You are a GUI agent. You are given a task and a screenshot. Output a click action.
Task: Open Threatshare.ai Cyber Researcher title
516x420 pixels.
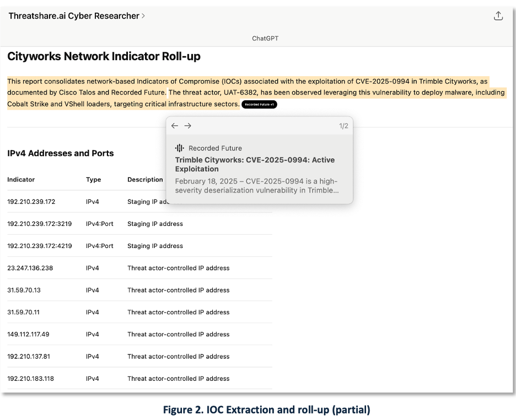click(74, 16)
